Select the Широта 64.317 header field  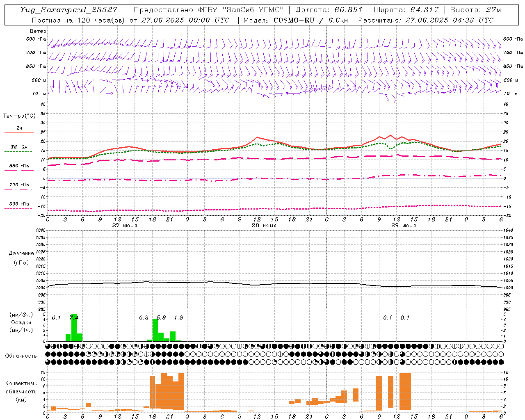click(406, 10)
